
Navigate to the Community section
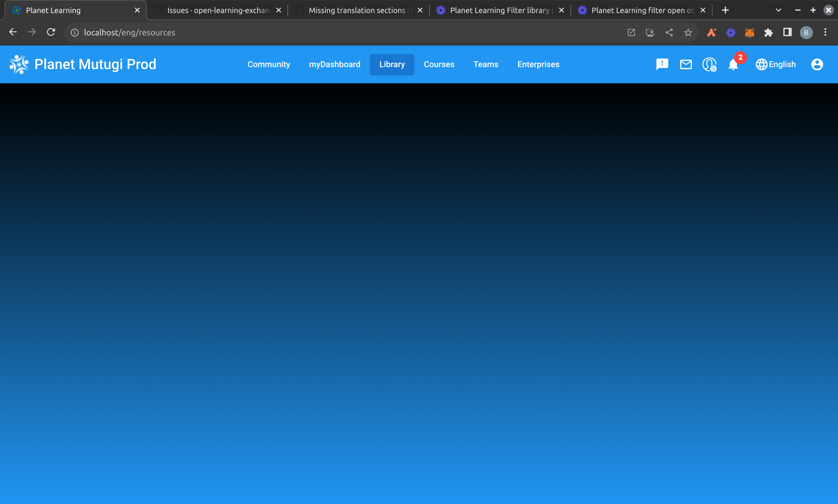click(x=269, y=64)
